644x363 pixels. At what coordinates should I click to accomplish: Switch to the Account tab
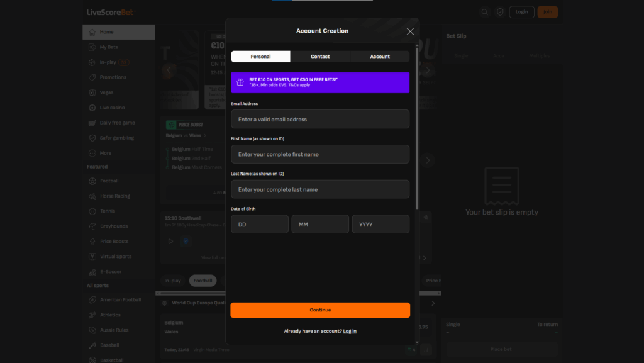coord(379,57)
